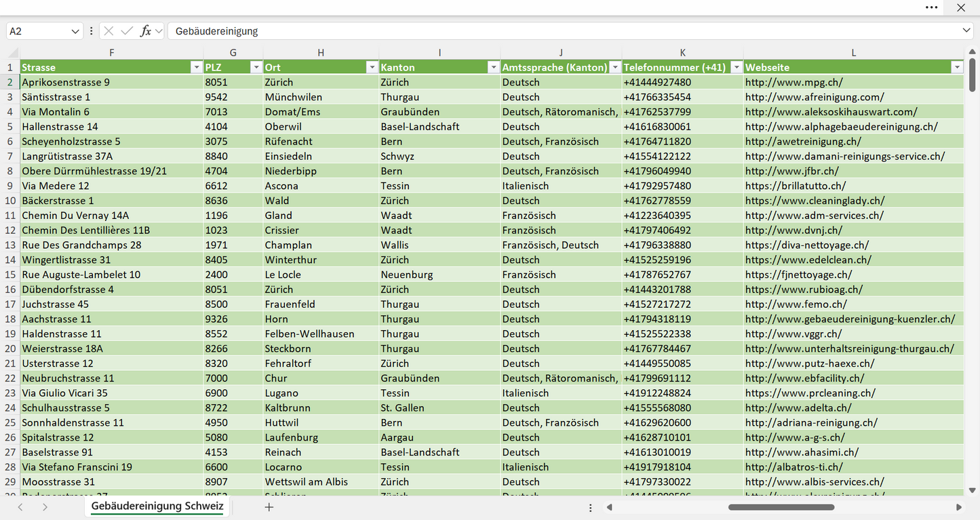980x520 pixels.
Task: Select the Wallis canton cell
Action: click(x=439, y=245)
